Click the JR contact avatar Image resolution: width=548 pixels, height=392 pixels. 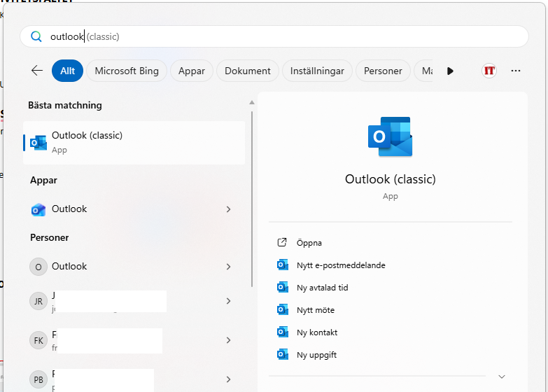point(38,301)
